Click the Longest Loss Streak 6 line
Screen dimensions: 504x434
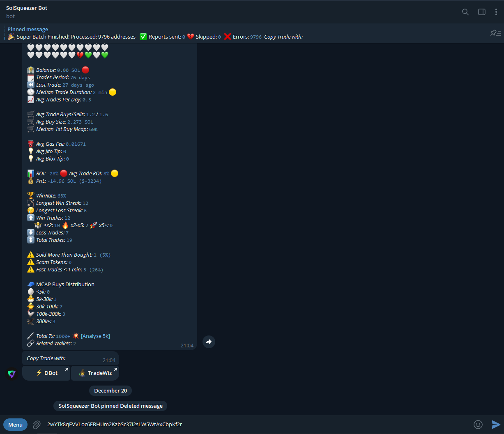pos(57,211)
